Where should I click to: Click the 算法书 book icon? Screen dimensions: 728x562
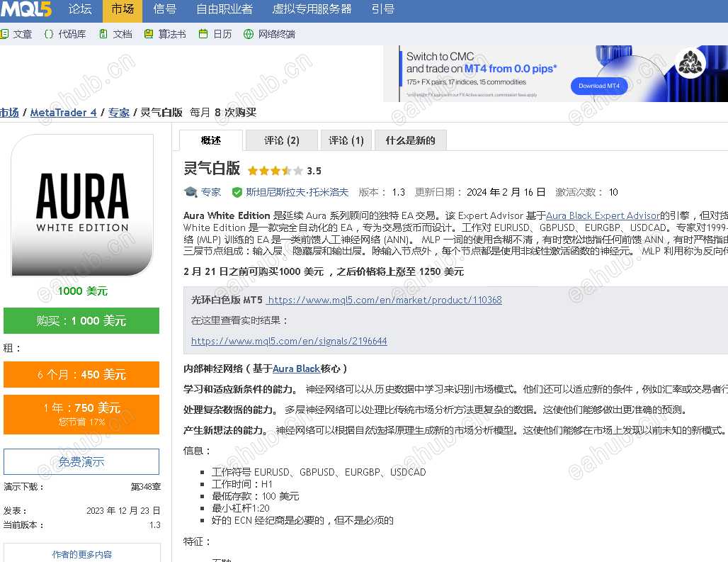(149, 34)
